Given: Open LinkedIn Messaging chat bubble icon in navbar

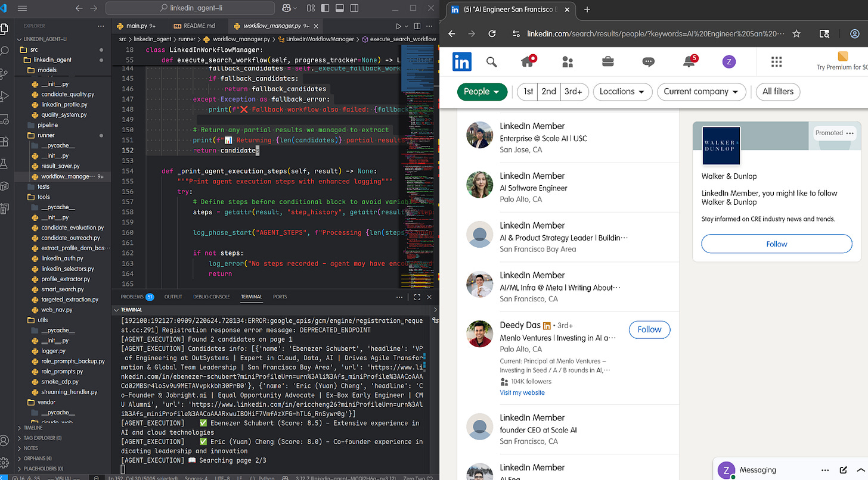Looking at the screenshot, I should click(x=649, y=62).
